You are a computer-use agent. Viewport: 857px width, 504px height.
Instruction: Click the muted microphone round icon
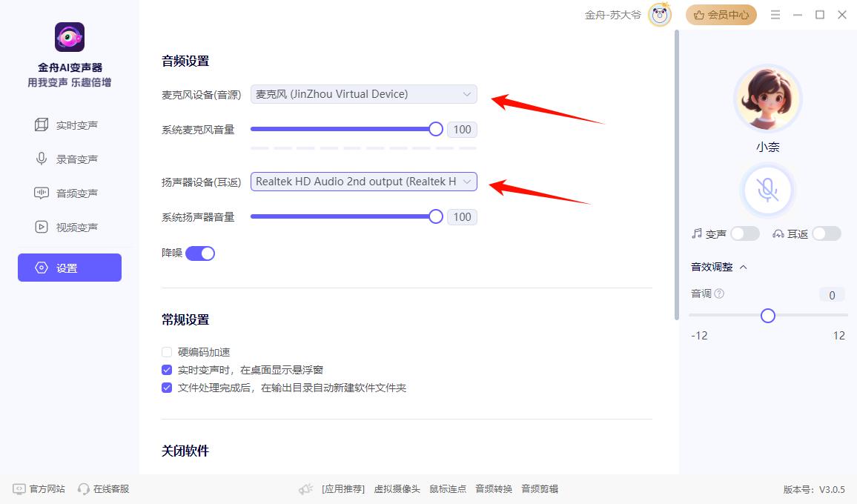point(767,190)
